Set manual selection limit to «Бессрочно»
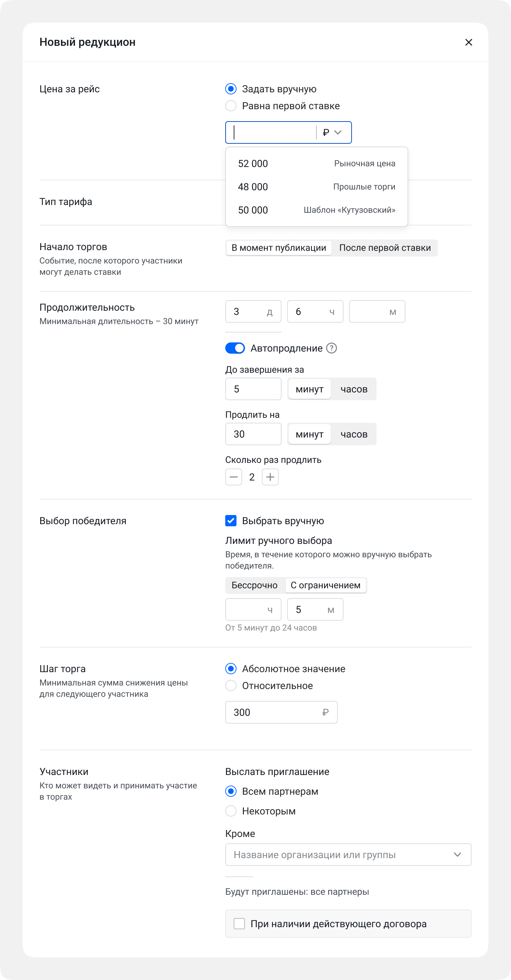Viewport: 511px width, 980px height. pos(254,585)
